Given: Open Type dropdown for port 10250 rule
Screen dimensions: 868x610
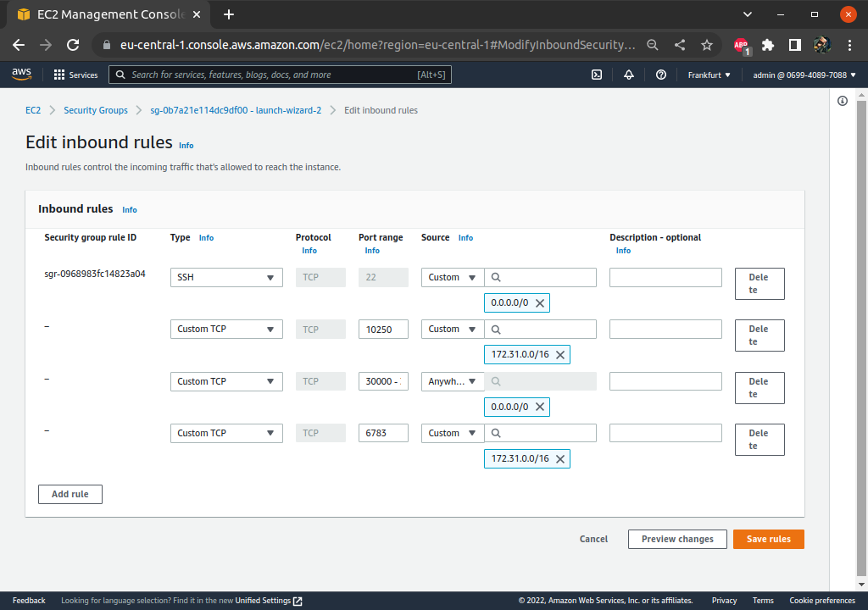Looking at the screenshot, I should click(x=226, y=330).
